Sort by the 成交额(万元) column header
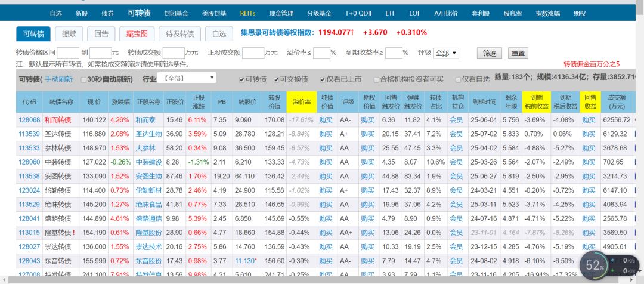This screenshot has height=284, width=644. tap(617, 102)
